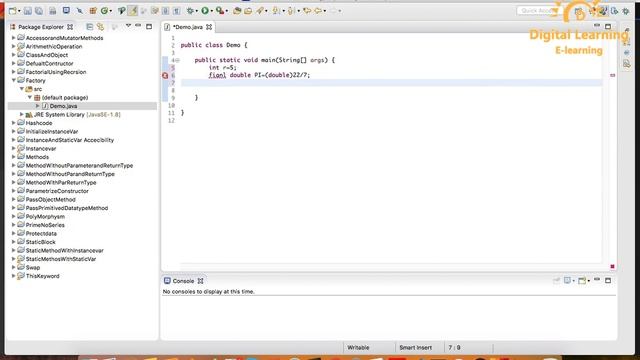Viewport: 640px width, 360px height.
Task: Expand the AccessorandMutatorMethods project
Action: pos(13,38)
